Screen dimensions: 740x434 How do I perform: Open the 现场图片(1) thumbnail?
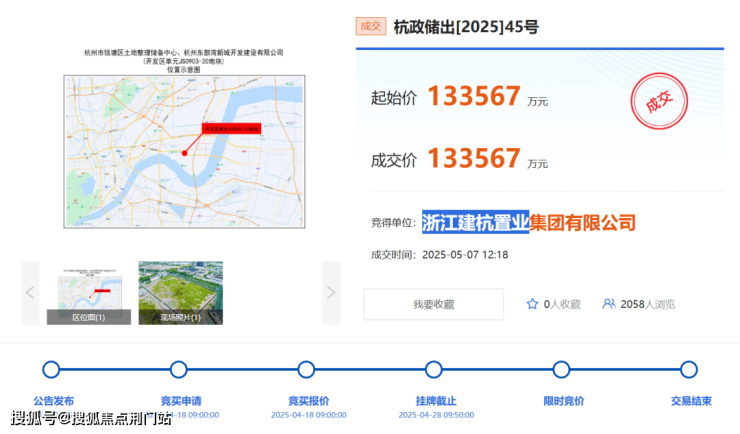click(x=181, y=292)
